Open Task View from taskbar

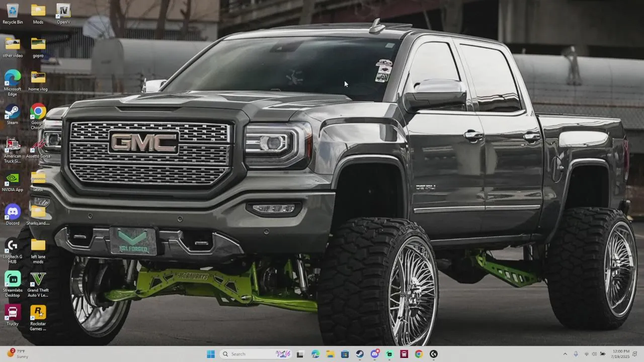(300, 354)
